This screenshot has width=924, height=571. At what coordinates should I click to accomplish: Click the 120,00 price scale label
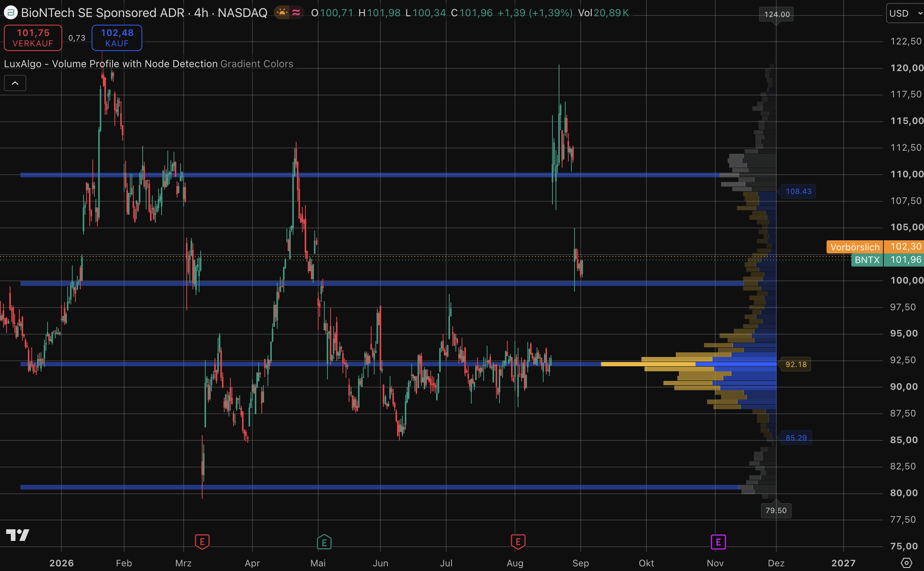point(906,68)
